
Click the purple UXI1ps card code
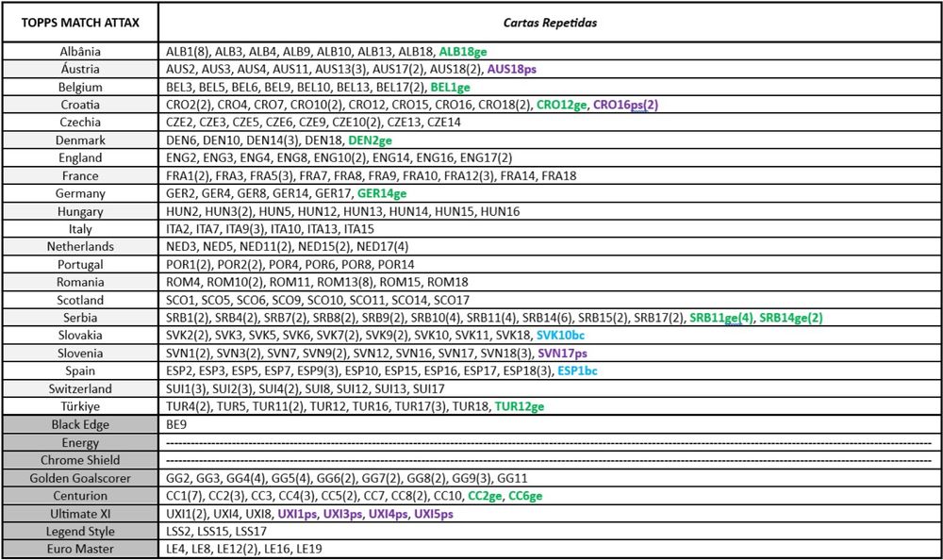(x=297, y=514)
